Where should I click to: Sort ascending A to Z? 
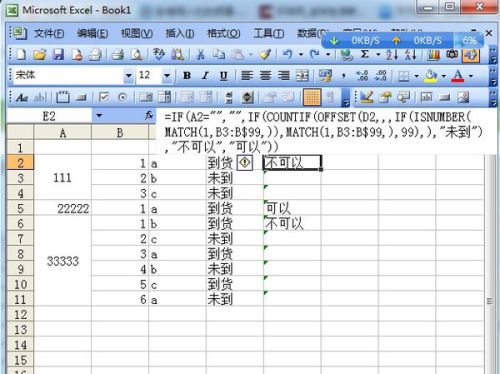pyautogui.click(x=392, y=54)
